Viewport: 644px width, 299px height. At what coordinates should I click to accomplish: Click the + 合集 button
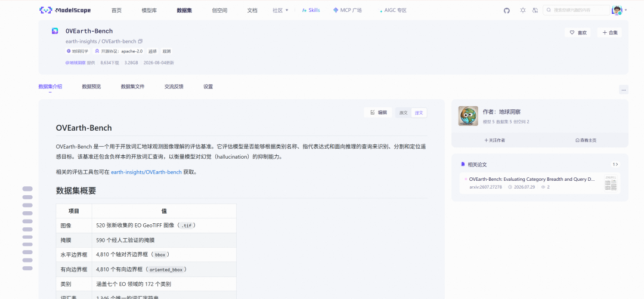point(609,32)
